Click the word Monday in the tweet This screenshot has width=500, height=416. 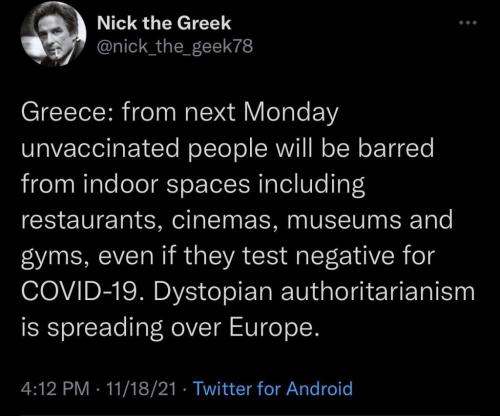click(x=291, y=113)
